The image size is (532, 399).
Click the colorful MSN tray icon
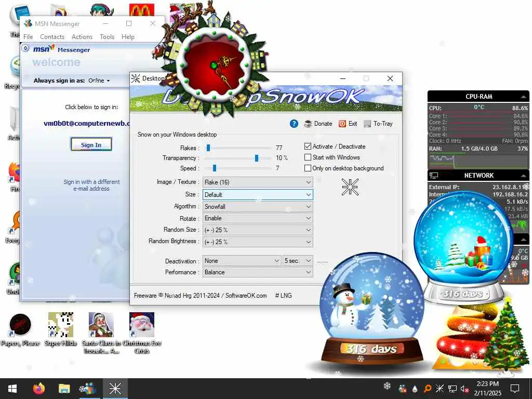[403, 389]
